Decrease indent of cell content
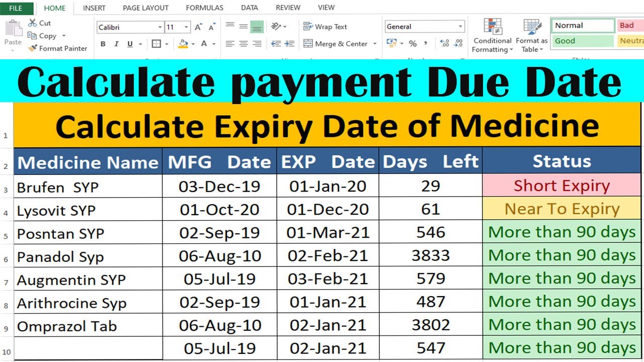This screenshot has height=362, width=644. point(276,44)
